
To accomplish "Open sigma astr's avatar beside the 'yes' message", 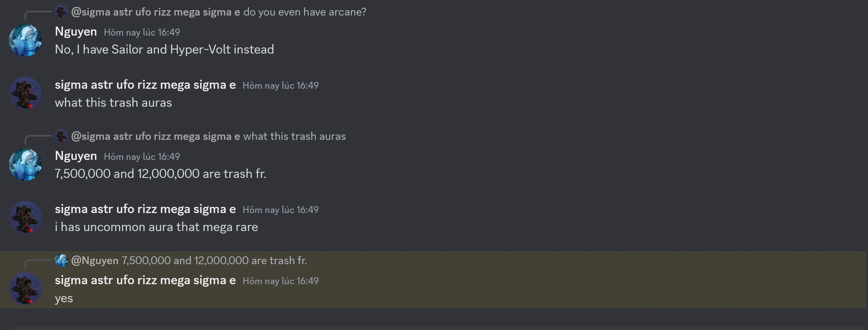I will [25, 289].
